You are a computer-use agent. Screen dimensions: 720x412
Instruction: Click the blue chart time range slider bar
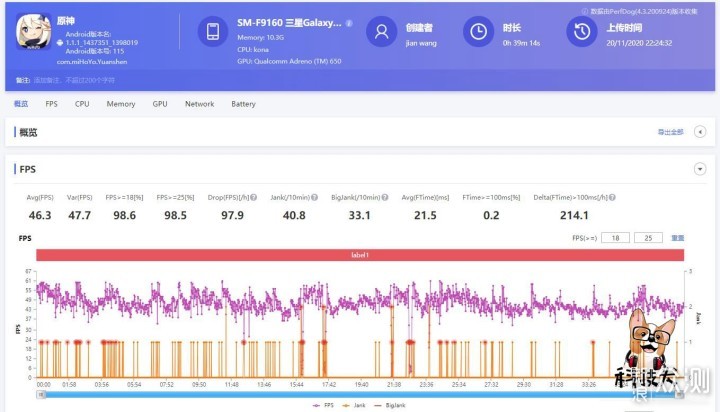360,395
